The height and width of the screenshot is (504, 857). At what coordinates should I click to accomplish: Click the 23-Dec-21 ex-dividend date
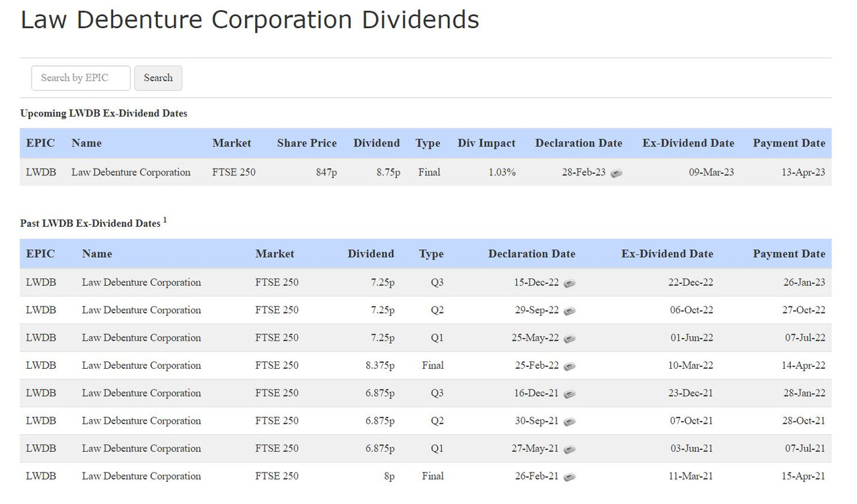click(690, 393)
